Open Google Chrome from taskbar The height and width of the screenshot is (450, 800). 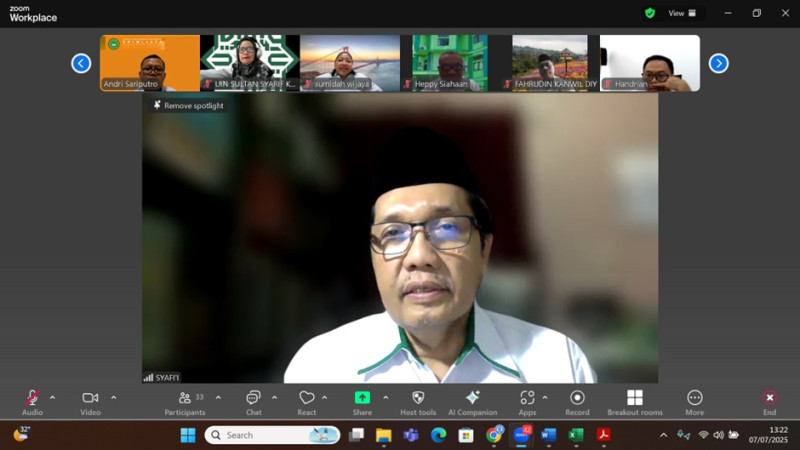[x=493, y=435]
